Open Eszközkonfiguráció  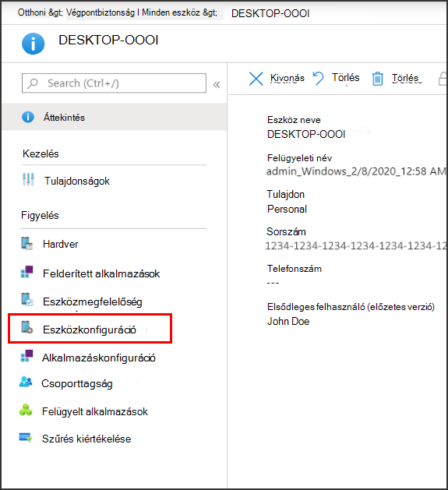pos(90,330)
